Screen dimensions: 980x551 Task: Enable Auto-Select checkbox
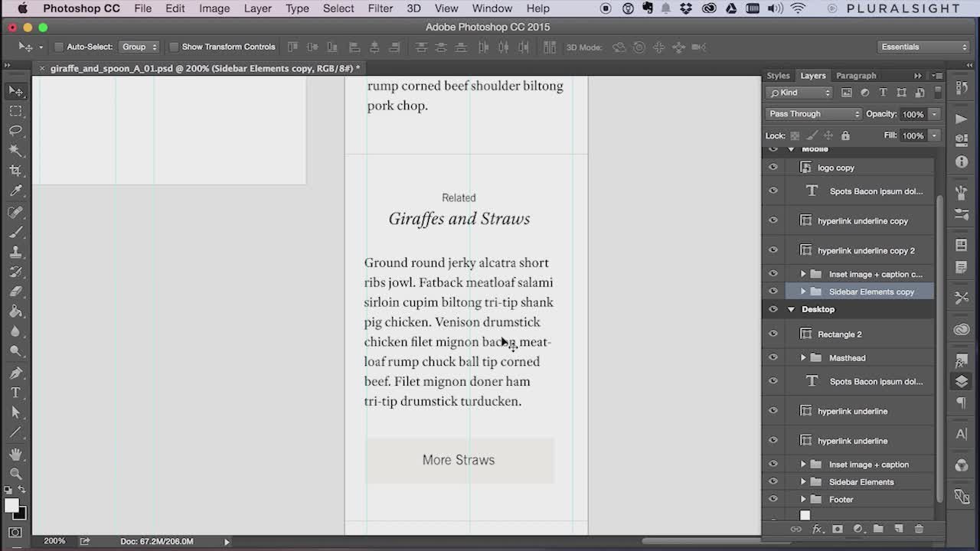coord(58,47)
